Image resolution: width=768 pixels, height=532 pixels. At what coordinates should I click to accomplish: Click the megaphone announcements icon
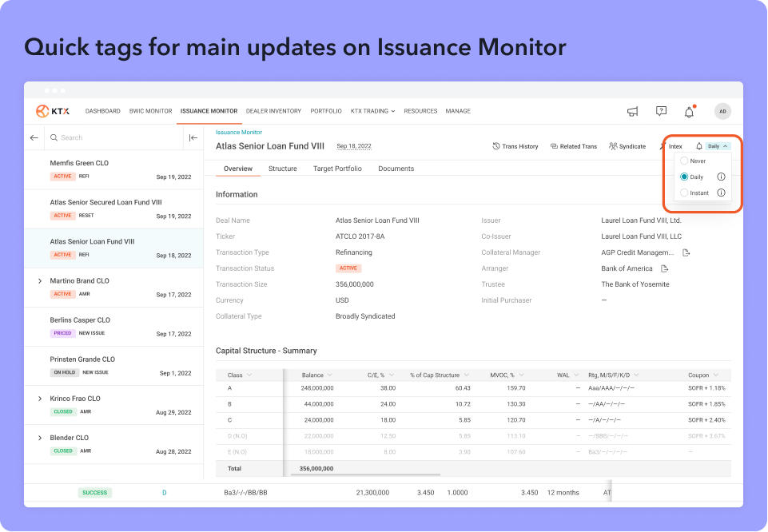tap(632, 112)
